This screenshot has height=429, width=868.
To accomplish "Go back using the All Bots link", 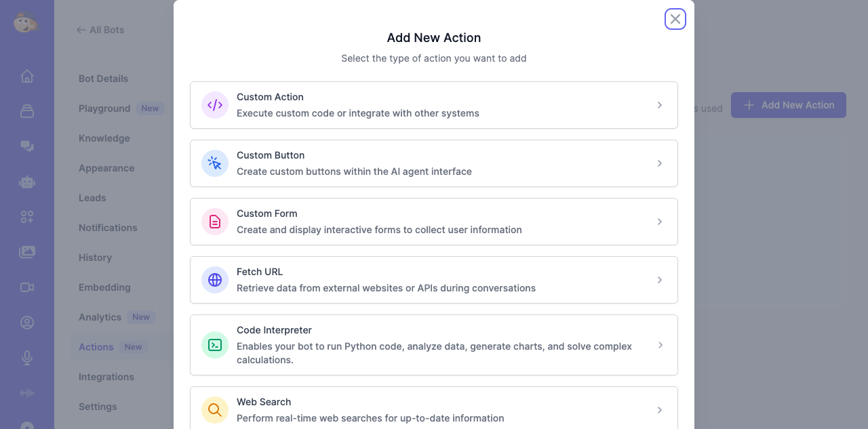I will (100, 30).
